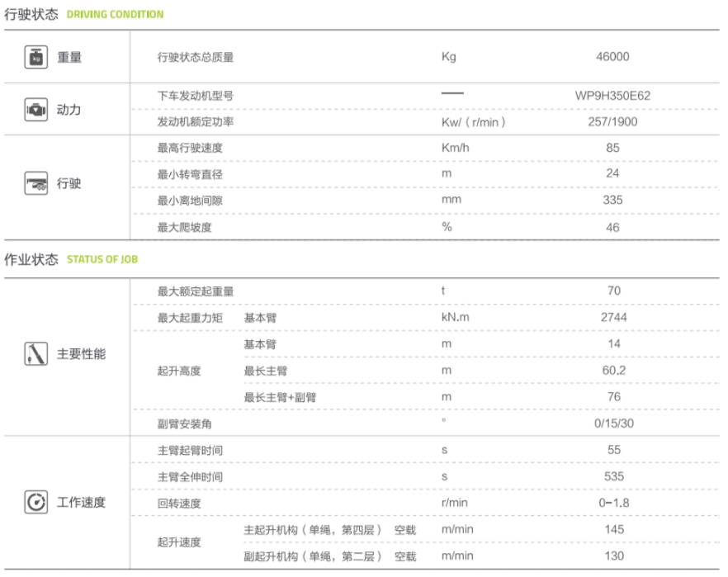The image size is (728, 577).
Task: Select the 最大起重力矩 row label
Action: [190, 318]
